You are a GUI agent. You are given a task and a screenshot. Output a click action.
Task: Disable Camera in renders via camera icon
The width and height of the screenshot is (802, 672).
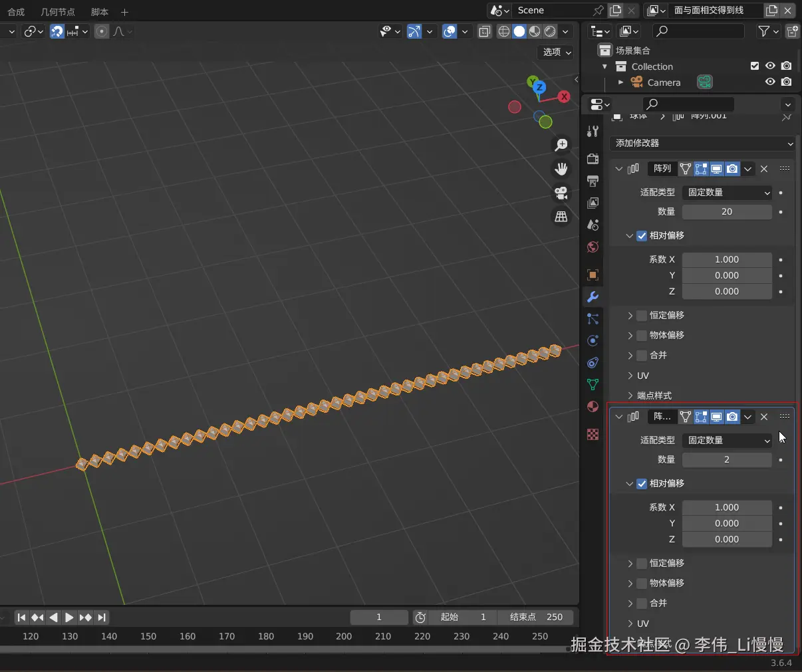[x=787, y=82]
